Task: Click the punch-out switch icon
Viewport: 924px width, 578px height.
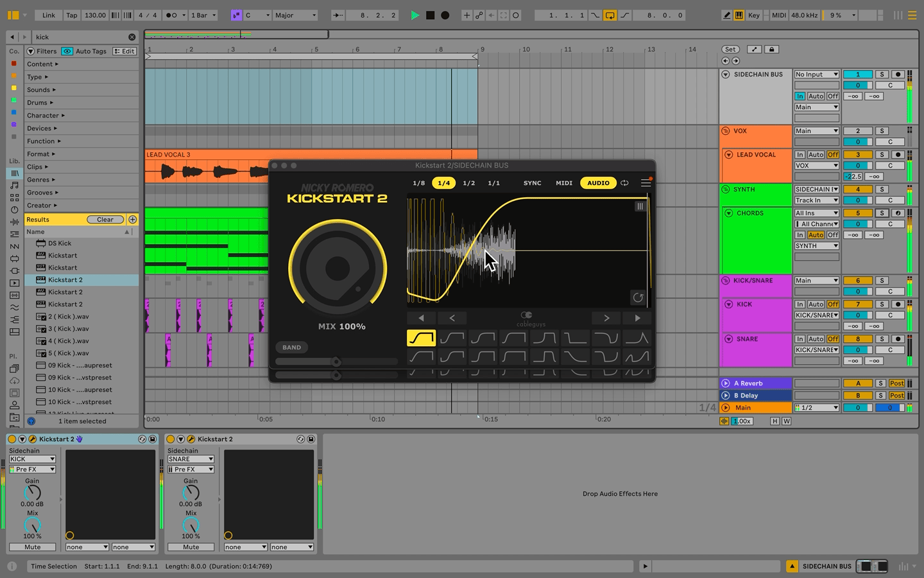Action: tap(625, 15)
